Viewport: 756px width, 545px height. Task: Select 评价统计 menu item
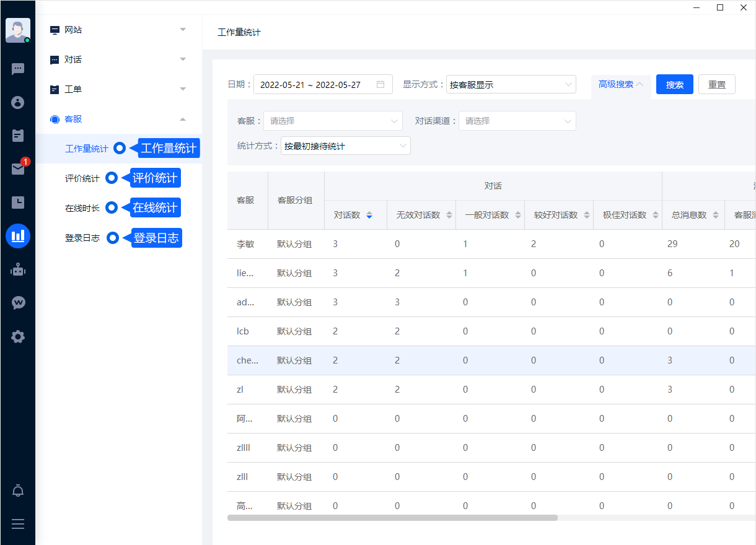[x=82, y=178]
